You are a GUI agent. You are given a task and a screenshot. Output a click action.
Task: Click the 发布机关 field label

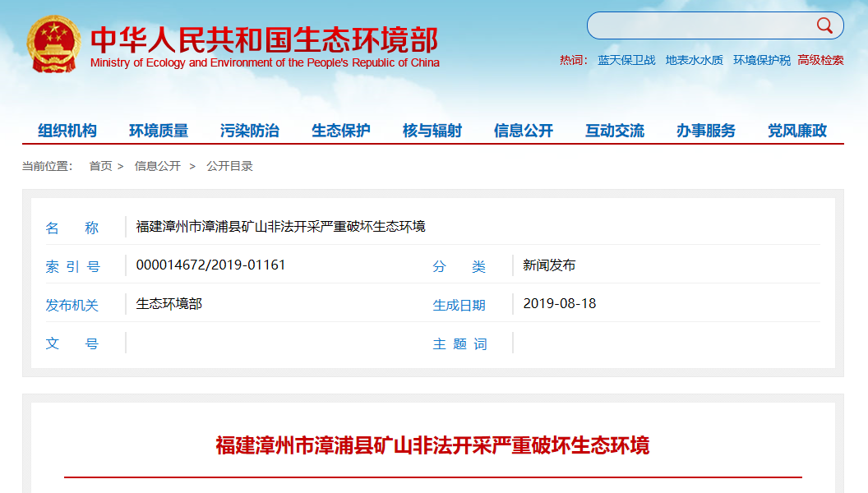pos(72,306)
